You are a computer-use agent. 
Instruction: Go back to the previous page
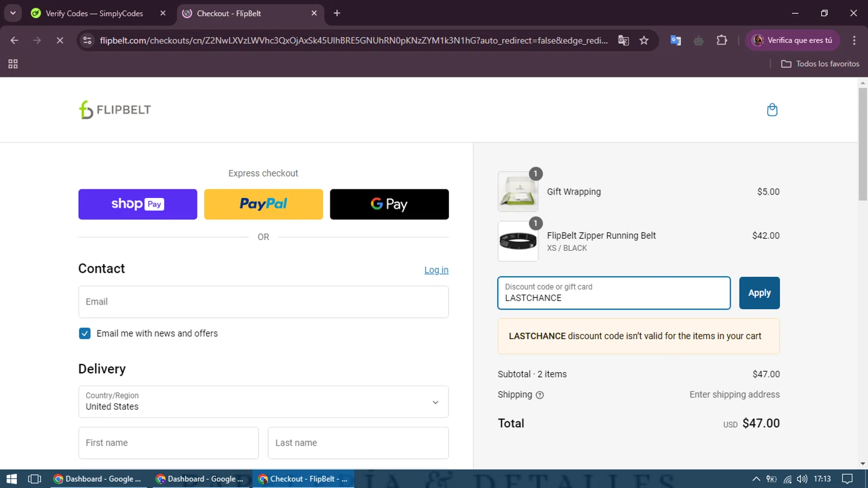[14, 41]
